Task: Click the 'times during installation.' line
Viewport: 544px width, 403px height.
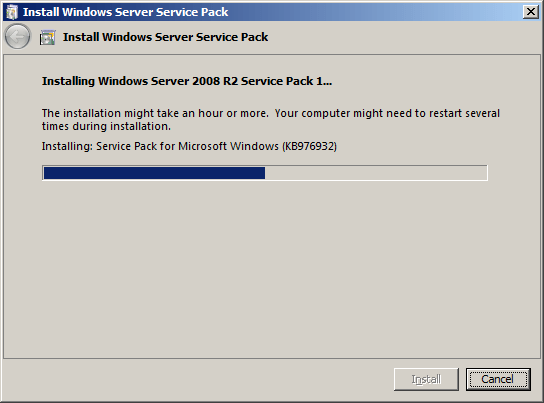Action: tap(106, 127)
